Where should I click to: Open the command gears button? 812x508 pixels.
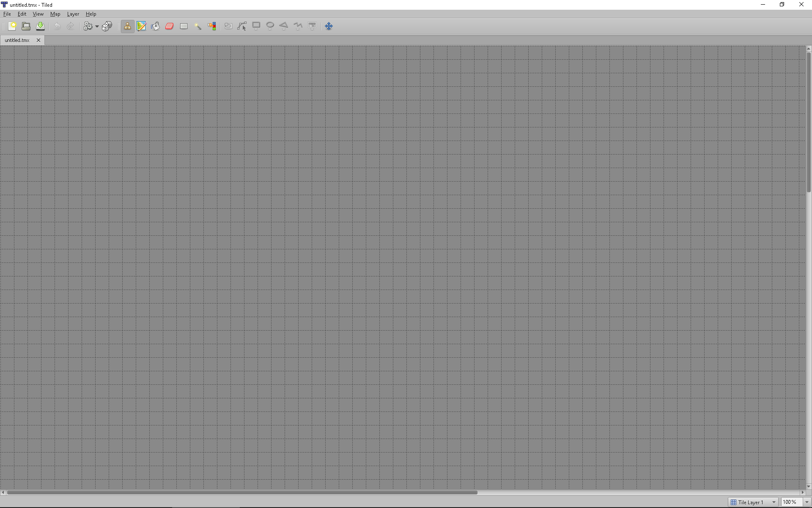click(88, 26)
